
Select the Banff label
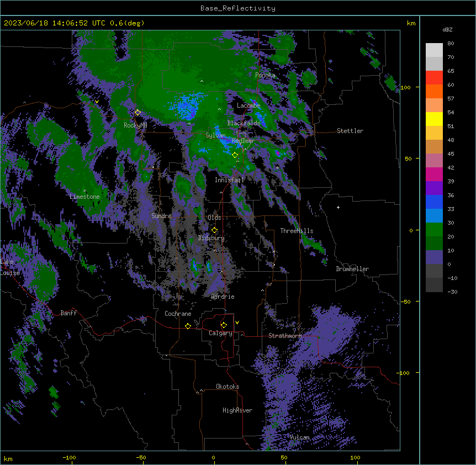click(x=68, y=313)
